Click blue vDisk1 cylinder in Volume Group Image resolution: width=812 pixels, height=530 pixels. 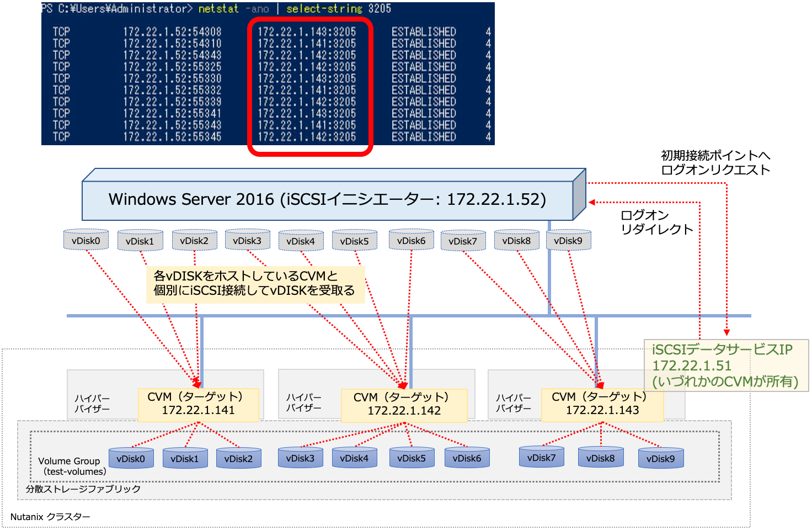(x=185, y=458)
